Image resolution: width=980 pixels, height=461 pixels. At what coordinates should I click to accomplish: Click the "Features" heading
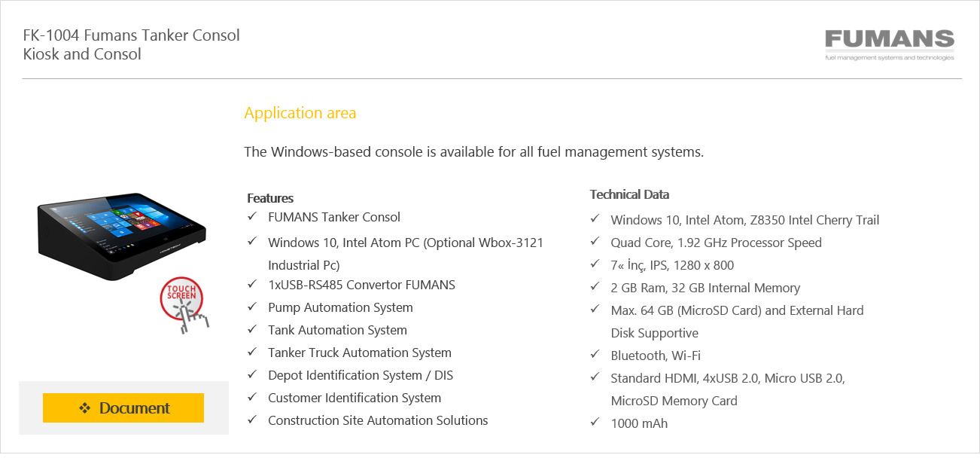click(270, 198)
